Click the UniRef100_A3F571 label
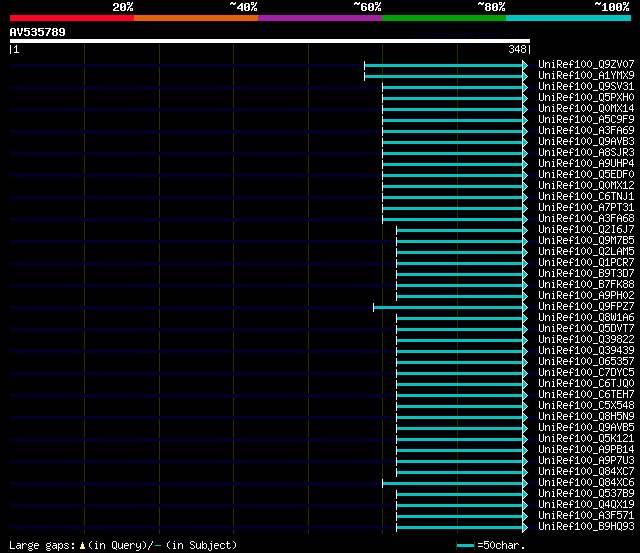Viewport: 640px width, 553px height. point(586,516)
